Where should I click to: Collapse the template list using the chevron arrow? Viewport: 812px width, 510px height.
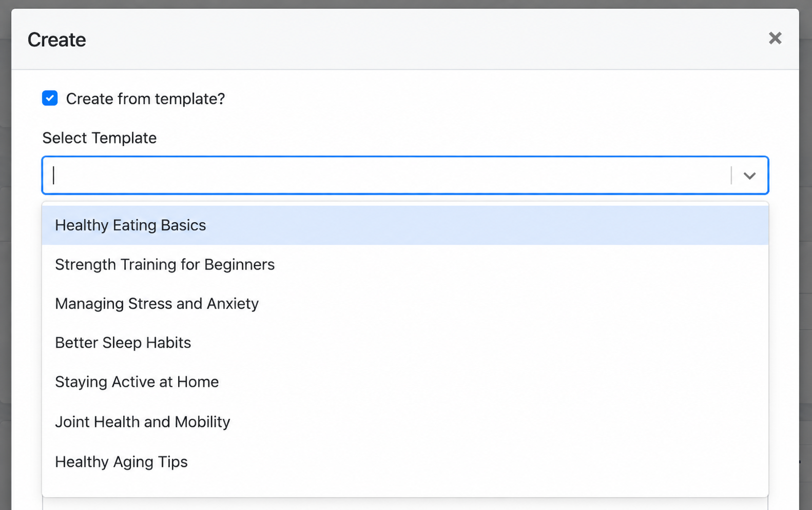(x=749, y=175)
